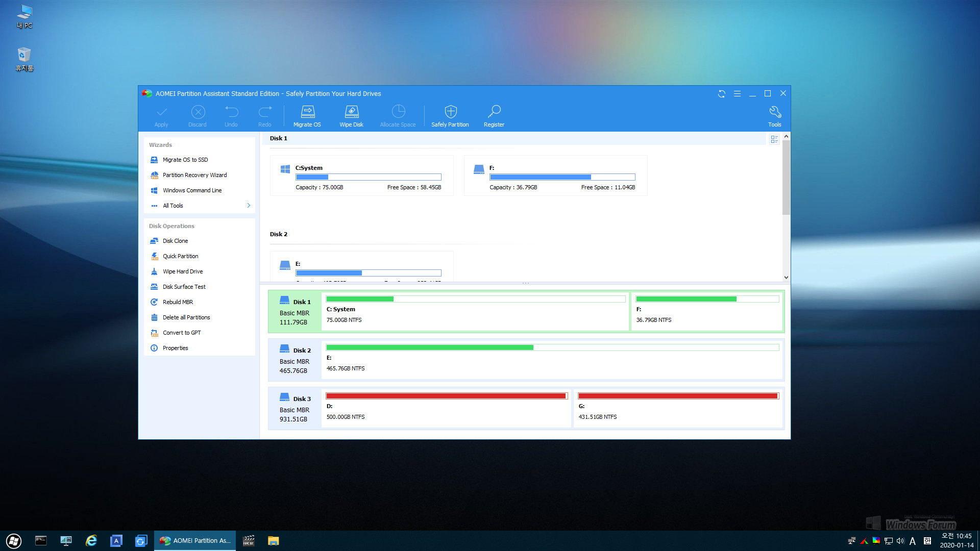The image size is (980, 551).
Task: Click the Allocate Space icon
Action: tap(398, 111)
